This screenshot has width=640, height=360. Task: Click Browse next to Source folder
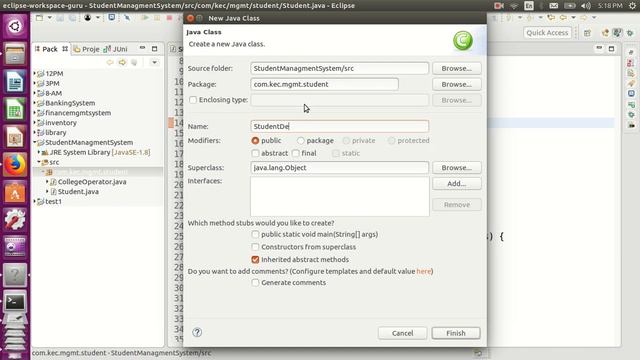tap(456, 68)
